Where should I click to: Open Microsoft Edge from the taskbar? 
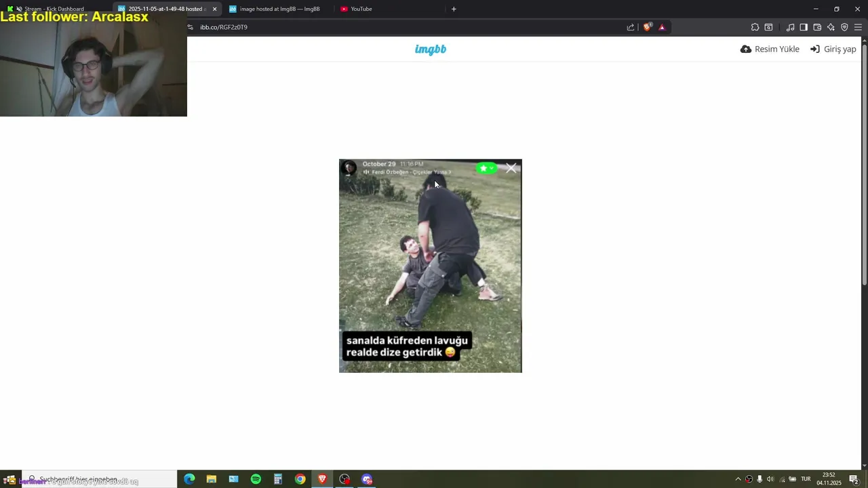(x=189, y=479)
